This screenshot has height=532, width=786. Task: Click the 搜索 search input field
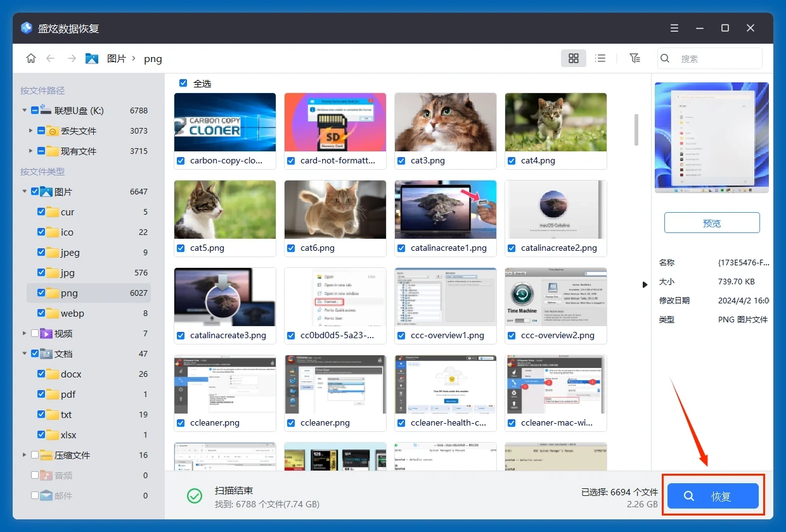coord(716,58)
